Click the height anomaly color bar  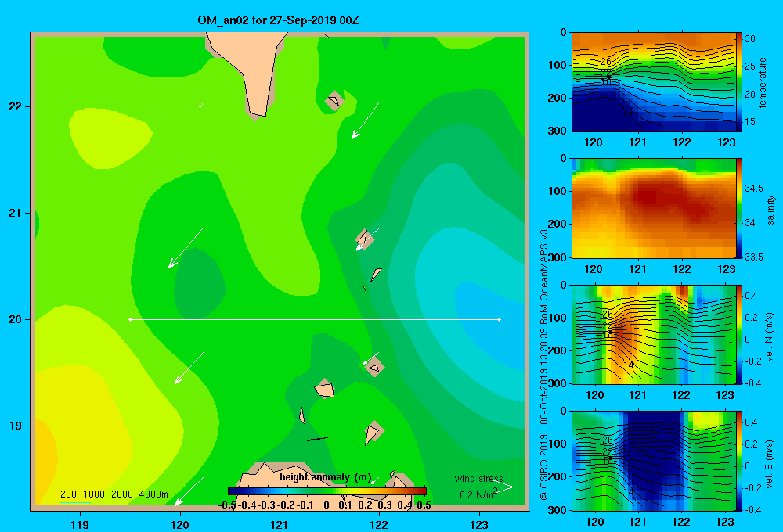327,491
